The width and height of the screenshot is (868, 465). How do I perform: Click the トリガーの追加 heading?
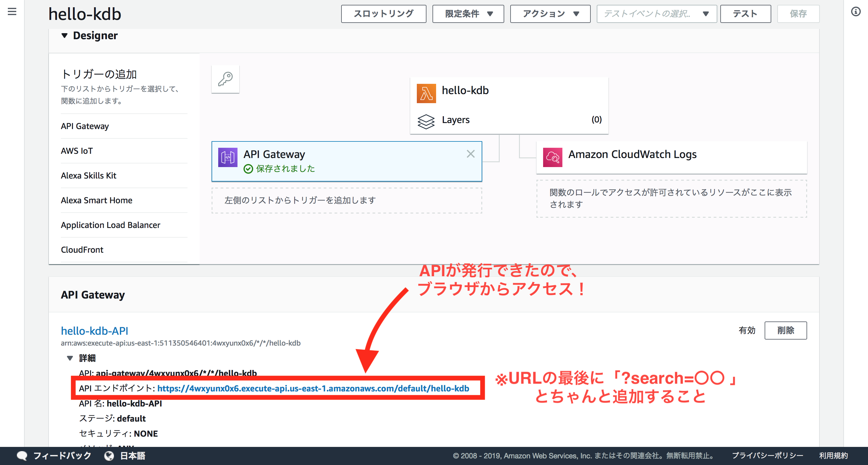click(x=99, y=74)
